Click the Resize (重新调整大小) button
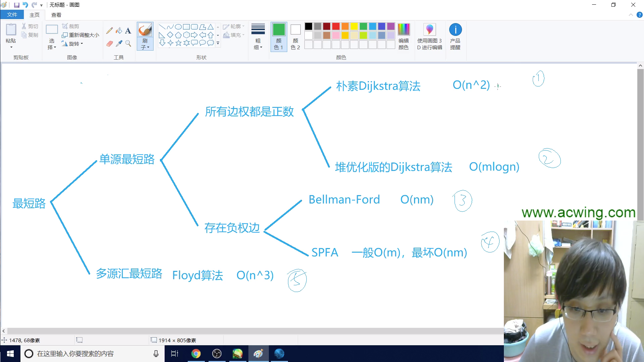Image resolution: width=644 pixels, height=362 pixels. (x=81, y=35)
